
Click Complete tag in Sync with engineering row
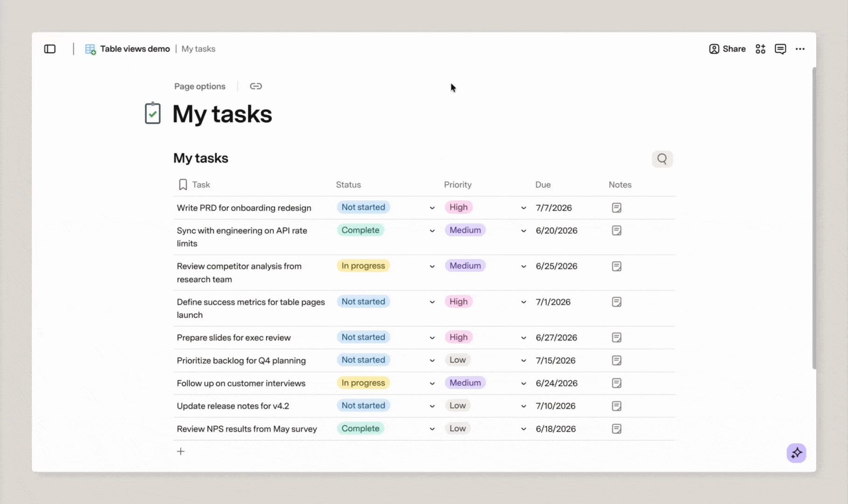[x=360, y=230]
